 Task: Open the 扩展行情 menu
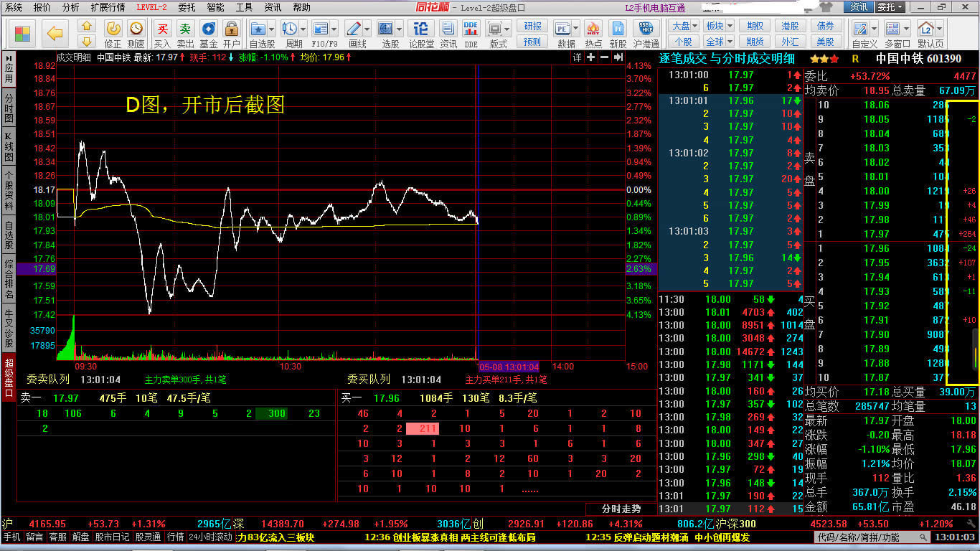(x=108, y=7)
